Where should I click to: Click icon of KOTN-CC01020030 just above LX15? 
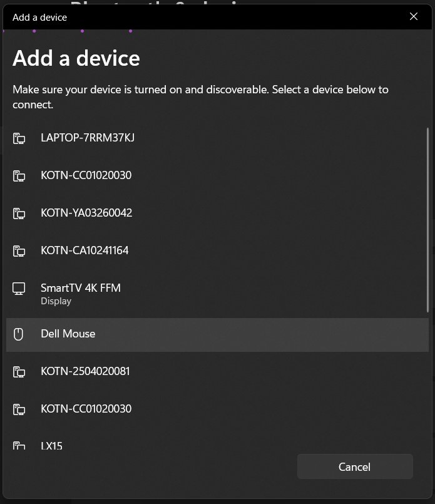[19, 409]
